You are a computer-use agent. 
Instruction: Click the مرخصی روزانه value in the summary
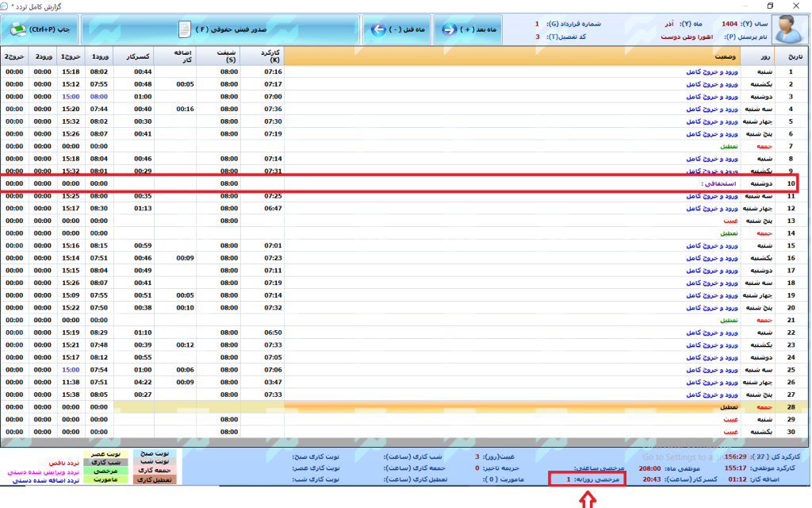569,479
